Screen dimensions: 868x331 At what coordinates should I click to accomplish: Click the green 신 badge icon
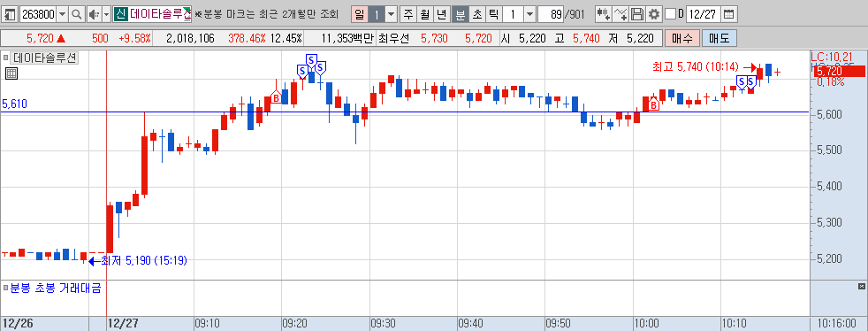121,14
